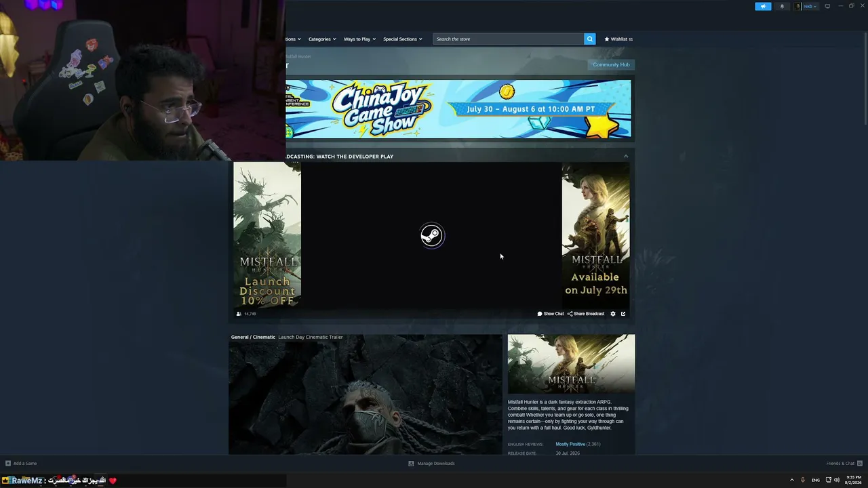Click the broadcast viewer count icon
The image size is (868, 488).
click(x=239, y=314)
